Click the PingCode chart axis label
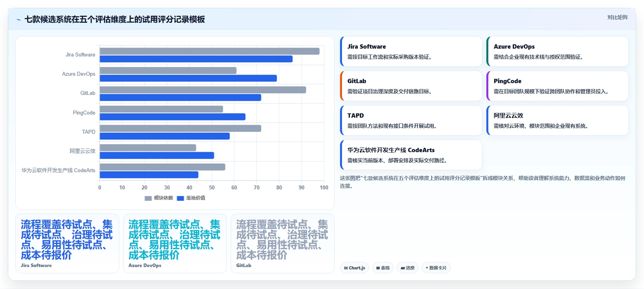Image resolution: width=644 pixels, height=289 pixels. 84,113
